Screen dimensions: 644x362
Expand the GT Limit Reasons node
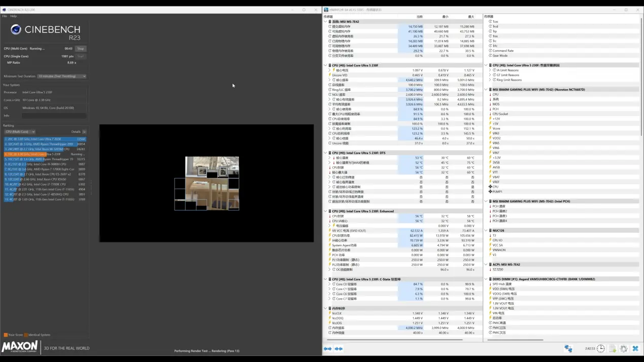pyautogui.click(x=490, y=75)
